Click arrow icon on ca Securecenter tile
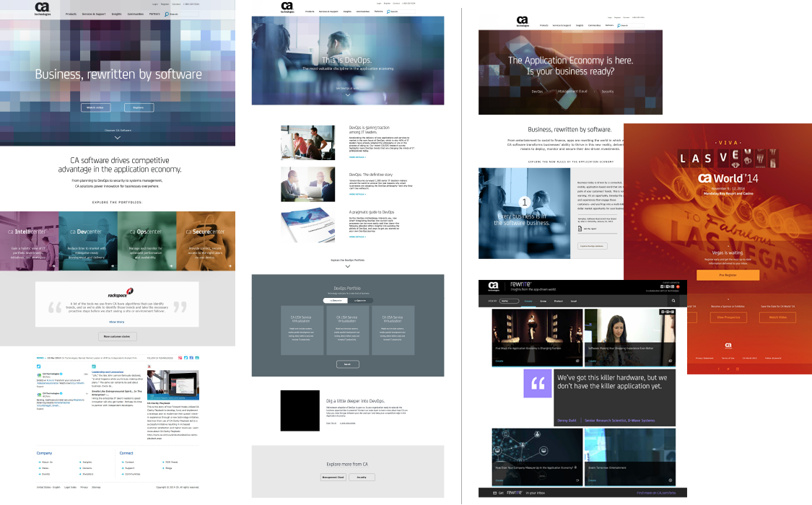This screenshot has height=505, width=812. point(230,266)
